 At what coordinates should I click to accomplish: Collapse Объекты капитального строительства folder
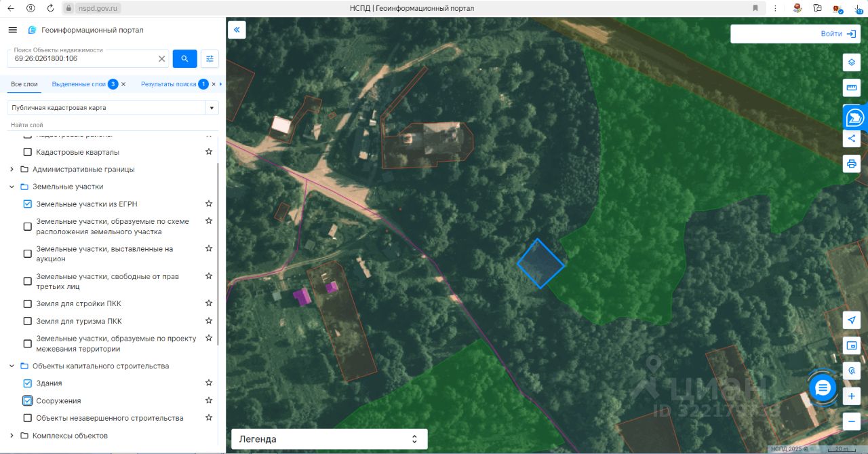click(12, 366)
